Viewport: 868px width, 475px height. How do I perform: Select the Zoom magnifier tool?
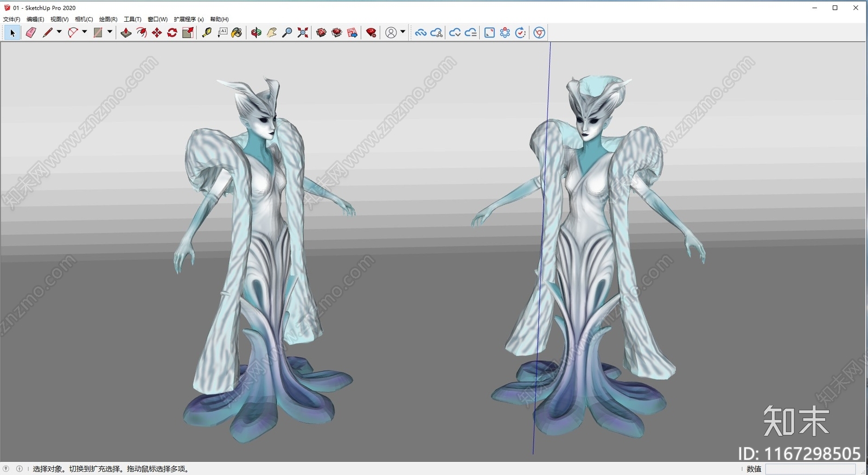287,33
